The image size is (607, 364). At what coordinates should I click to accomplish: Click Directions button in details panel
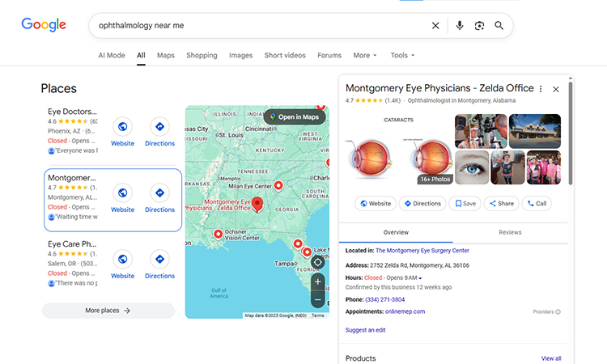coord(422,204)
